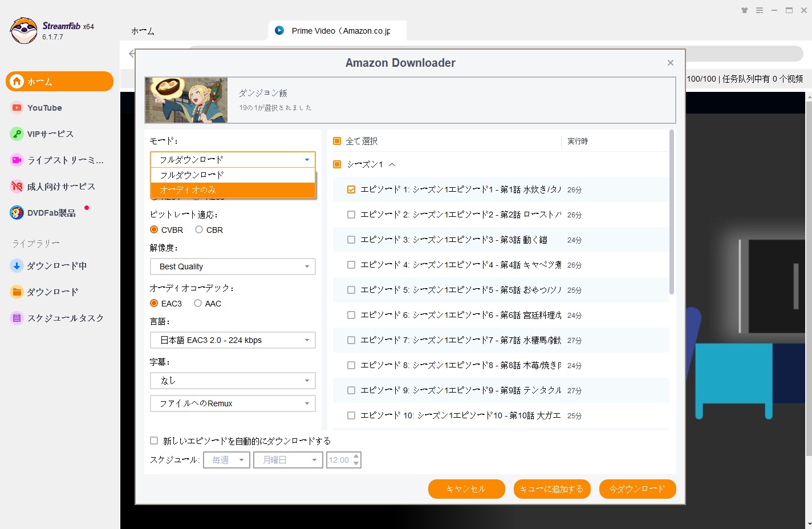The width and height of the screenshot is (812, 529).
Task: Check エピソード 9 checkbox
Action: 351,390
